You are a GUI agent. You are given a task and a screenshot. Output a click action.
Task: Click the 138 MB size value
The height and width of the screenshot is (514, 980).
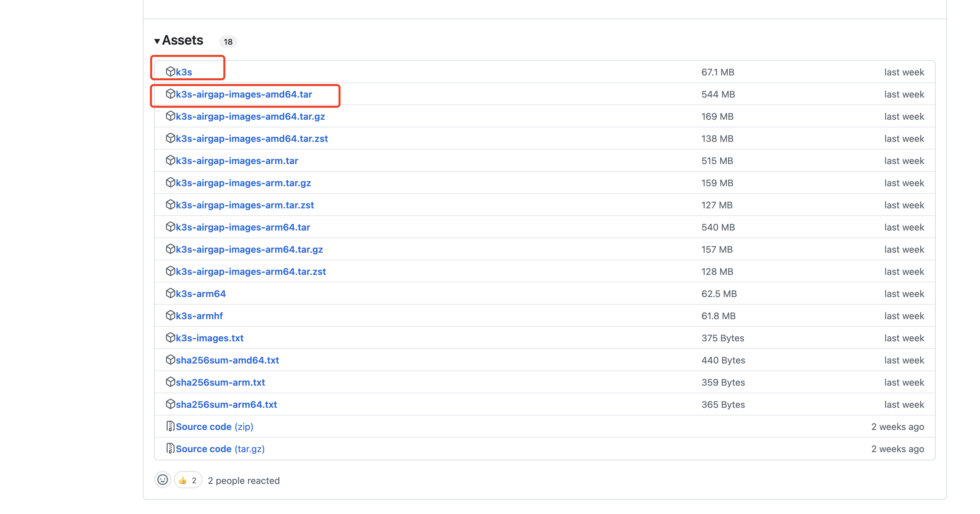[x=717, y=139]
